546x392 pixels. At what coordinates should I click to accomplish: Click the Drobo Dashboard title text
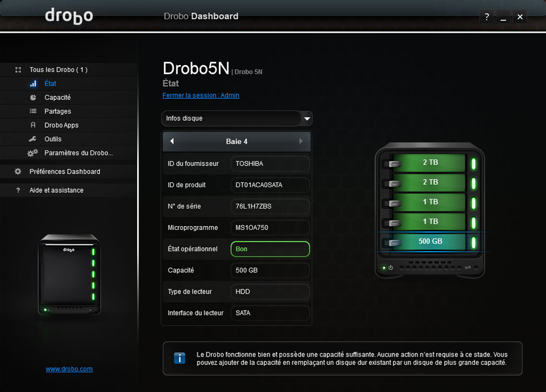201,16
